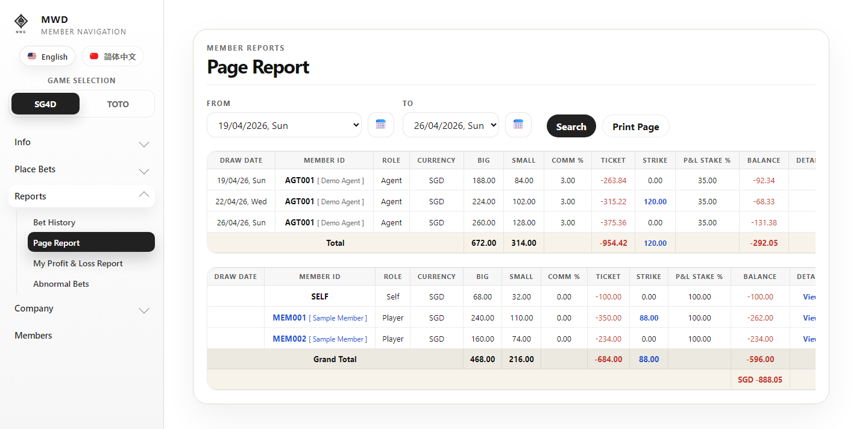Click total balance -292.05

(x=764, y=243)
